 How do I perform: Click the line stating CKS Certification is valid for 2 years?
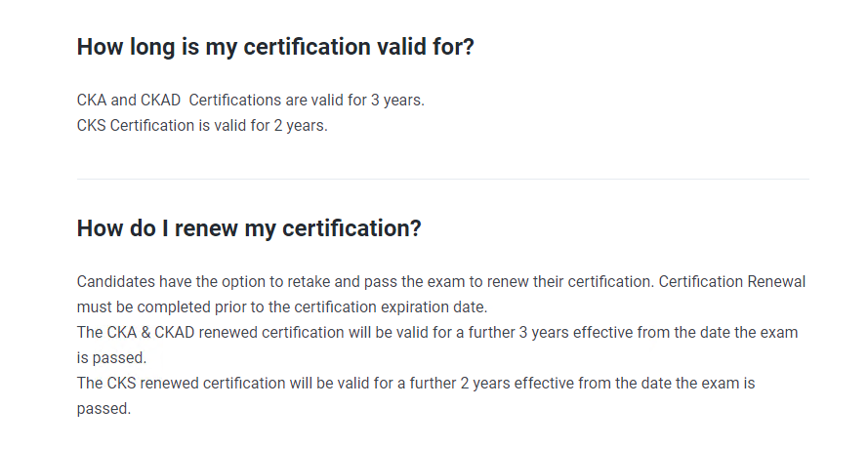[x=202, y=126]
